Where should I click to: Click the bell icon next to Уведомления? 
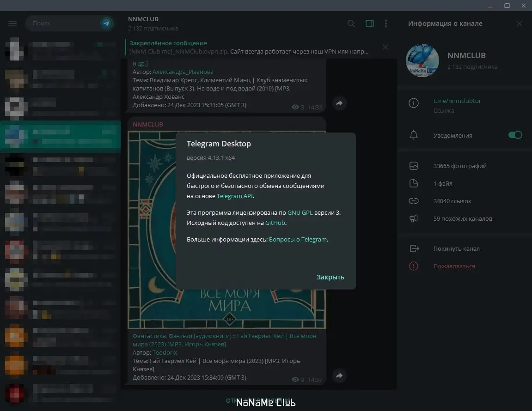tap(414, 135)
